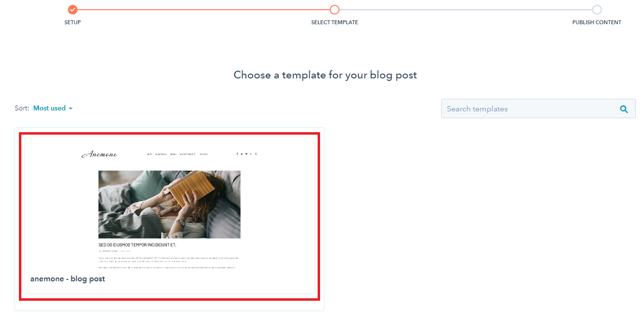Image resolution: width=644 pixels, height=323 pixels.
Task: Click LinkedIn icon in Anemone preview header
Action: click(x=242, y=154)
